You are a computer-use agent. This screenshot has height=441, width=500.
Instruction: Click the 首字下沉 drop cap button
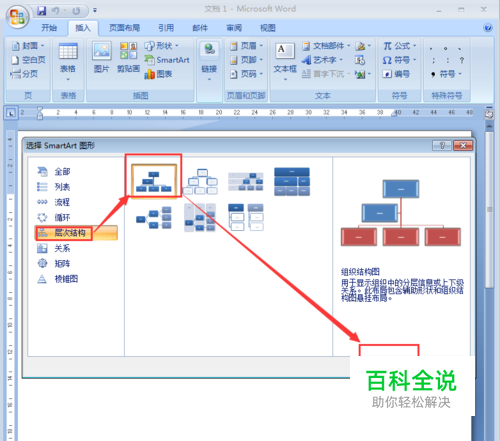[x=326, y=74]
